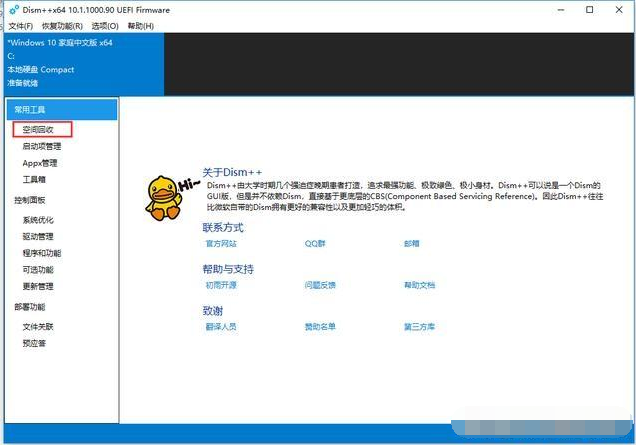Open 程序和功能 in the sidebar
This screenshot has height=445, width=636.
42,253
